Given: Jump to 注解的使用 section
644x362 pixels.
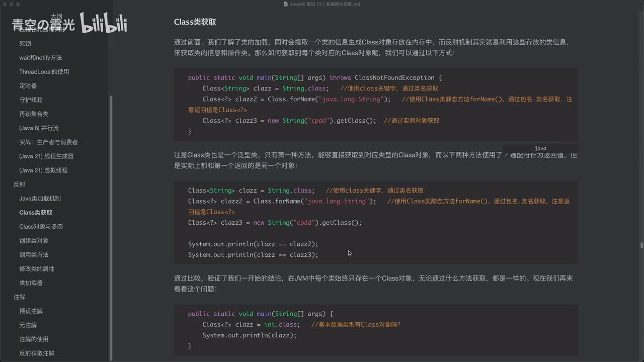Looking at the screenshot, I should 34,339.
